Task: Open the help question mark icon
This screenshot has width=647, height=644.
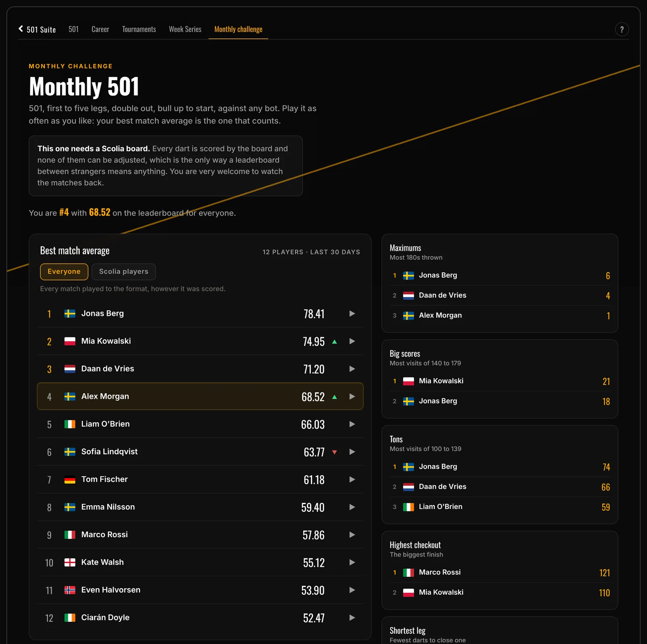Action: [x=622, y=29]
